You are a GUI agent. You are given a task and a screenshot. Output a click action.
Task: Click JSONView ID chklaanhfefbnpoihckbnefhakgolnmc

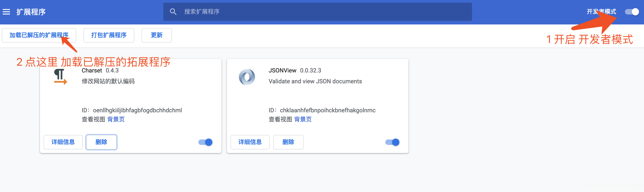pos(328,110)
